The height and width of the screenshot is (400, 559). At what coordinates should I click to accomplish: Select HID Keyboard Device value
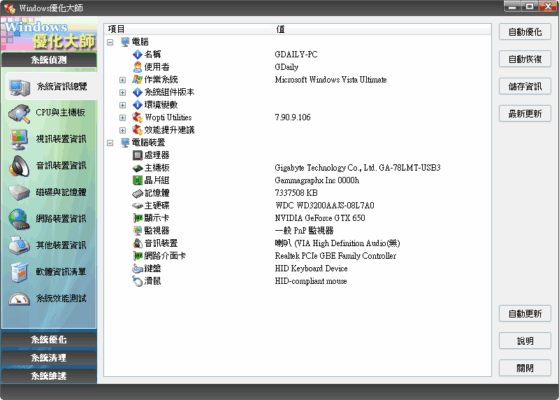tap(311, 268)
